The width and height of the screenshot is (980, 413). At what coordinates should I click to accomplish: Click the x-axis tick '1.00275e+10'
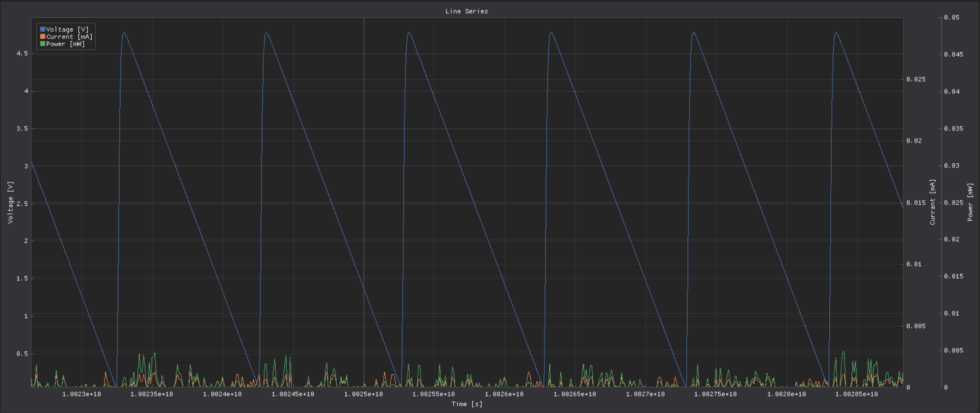point(716,394)
